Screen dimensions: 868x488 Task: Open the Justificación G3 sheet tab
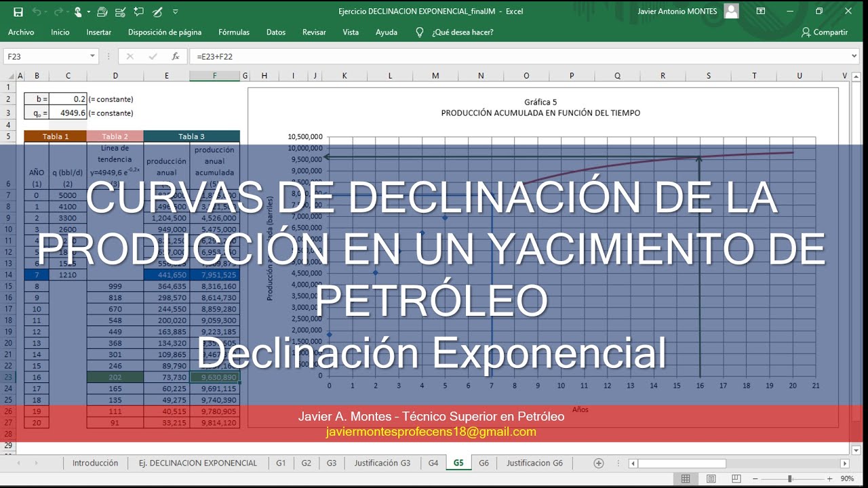pyautogui.click(x=382, y=463)
